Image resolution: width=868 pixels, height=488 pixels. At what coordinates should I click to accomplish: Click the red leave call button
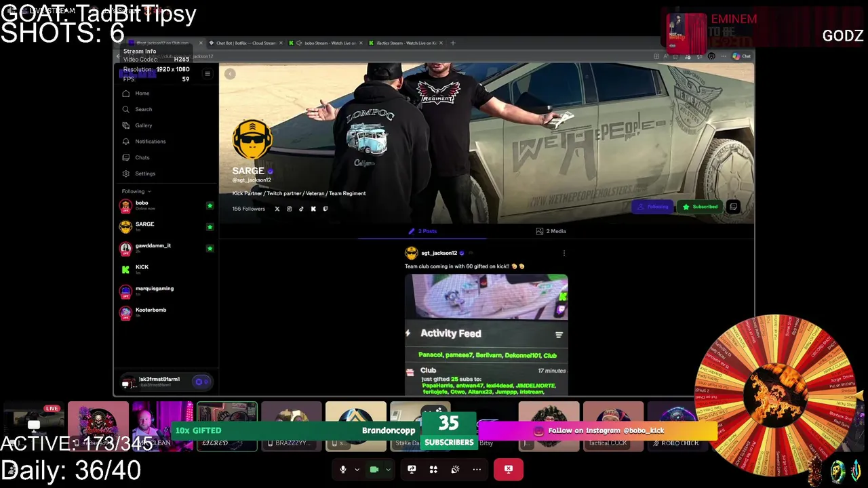click(x=508, y=469)
